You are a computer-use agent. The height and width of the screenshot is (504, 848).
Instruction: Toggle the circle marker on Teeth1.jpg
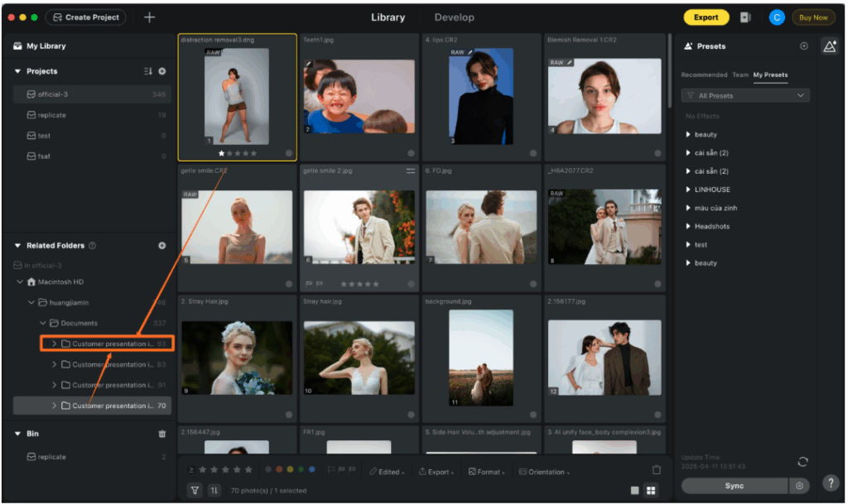tap(411, 153)
